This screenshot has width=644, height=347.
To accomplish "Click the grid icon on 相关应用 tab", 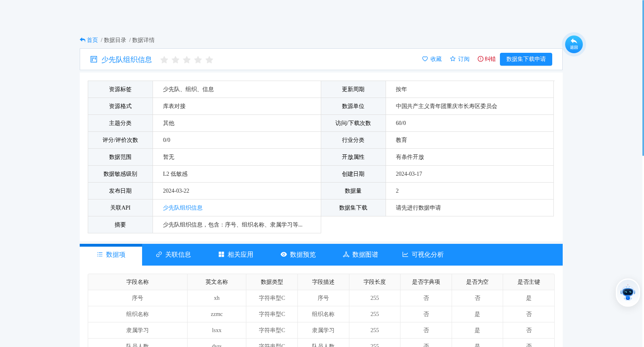I will (221, 254).
